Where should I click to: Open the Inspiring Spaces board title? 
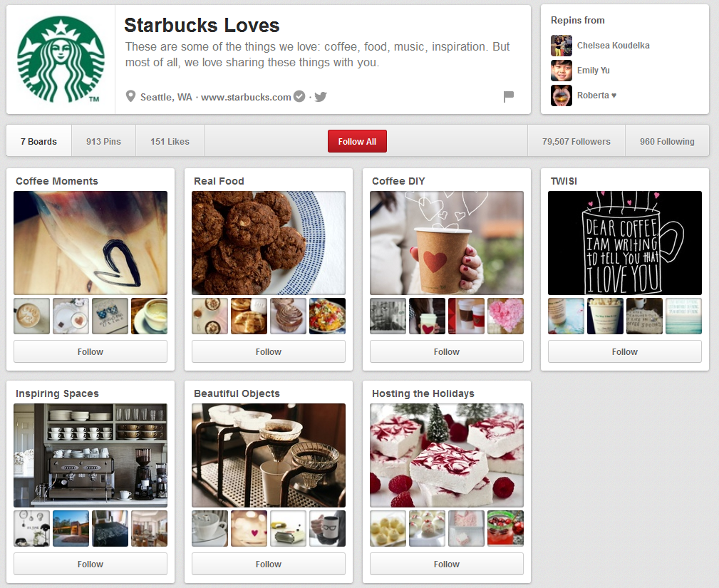57,393
